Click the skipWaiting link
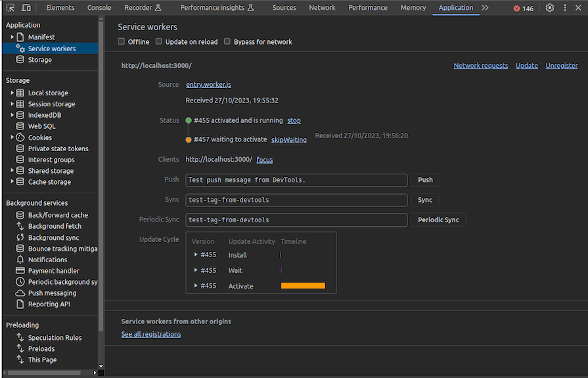The width and height of the screenshot is (588, 378). [x=289, y=140]
